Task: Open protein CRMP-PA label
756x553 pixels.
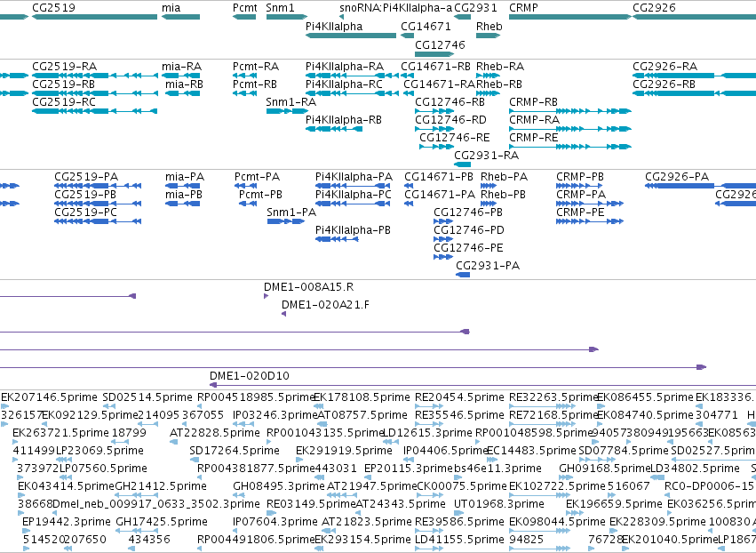Action: (581, 195)
